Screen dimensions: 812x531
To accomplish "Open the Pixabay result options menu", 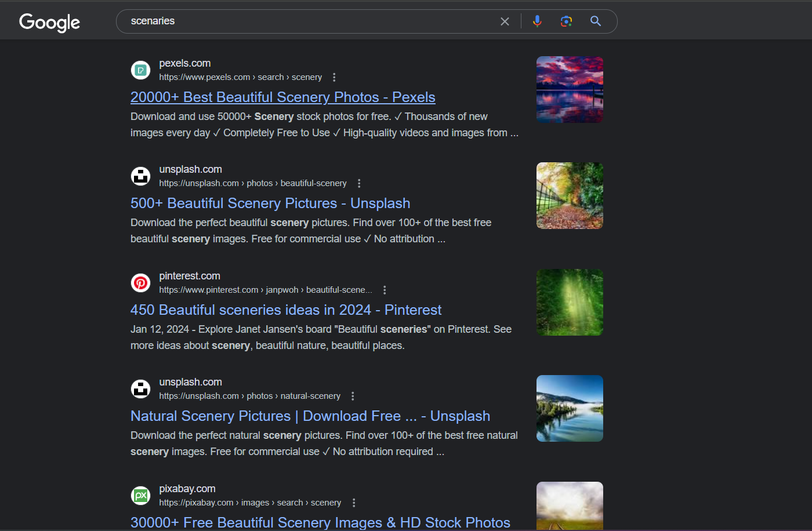I will pyautogui.click(x=354, y=503).
